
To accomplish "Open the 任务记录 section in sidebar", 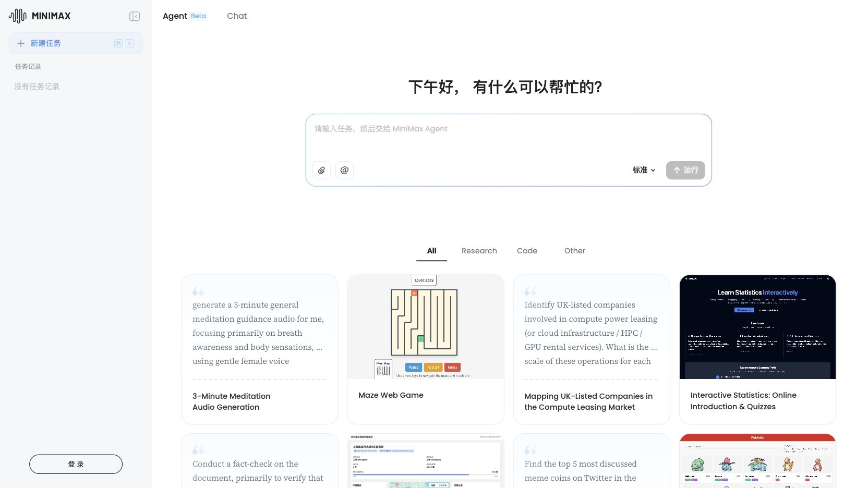I will [28, 66].
